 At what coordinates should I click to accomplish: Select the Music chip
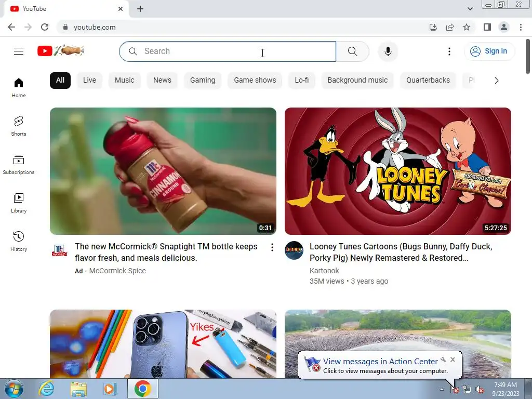125,81
